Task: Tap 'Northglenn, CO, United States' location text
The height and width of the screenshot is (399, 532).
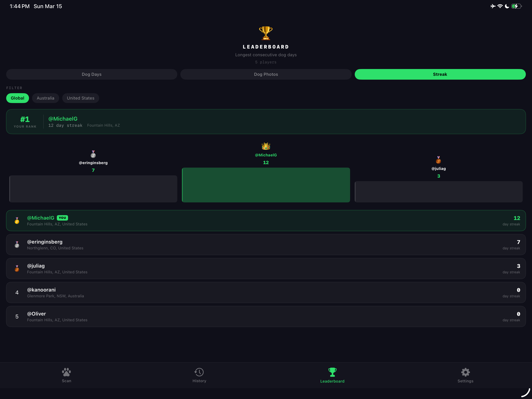Action: coord(55,248)
